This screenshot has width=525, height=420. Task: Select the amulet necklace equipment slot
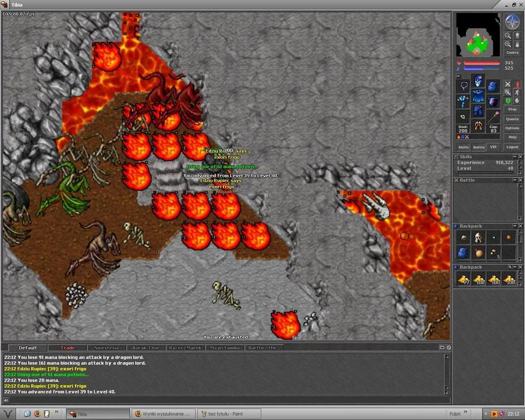tap(463, 86)
